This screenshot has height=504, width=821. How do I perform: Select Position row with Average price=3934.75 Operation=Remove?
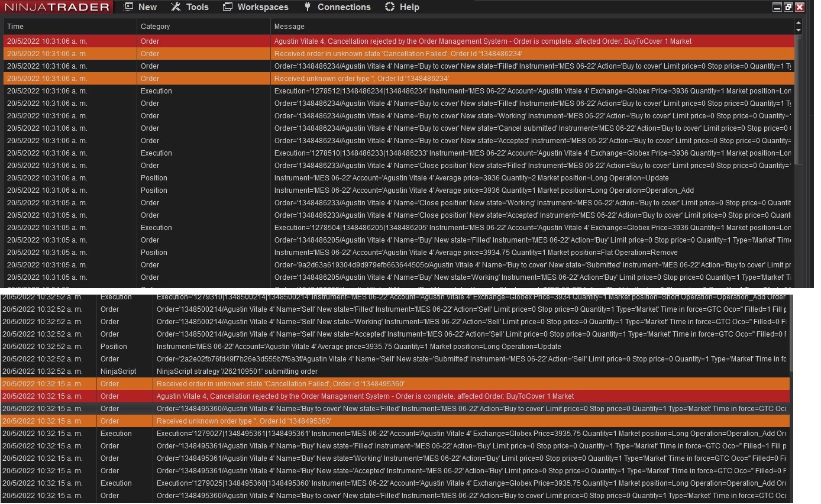[399, 253]
